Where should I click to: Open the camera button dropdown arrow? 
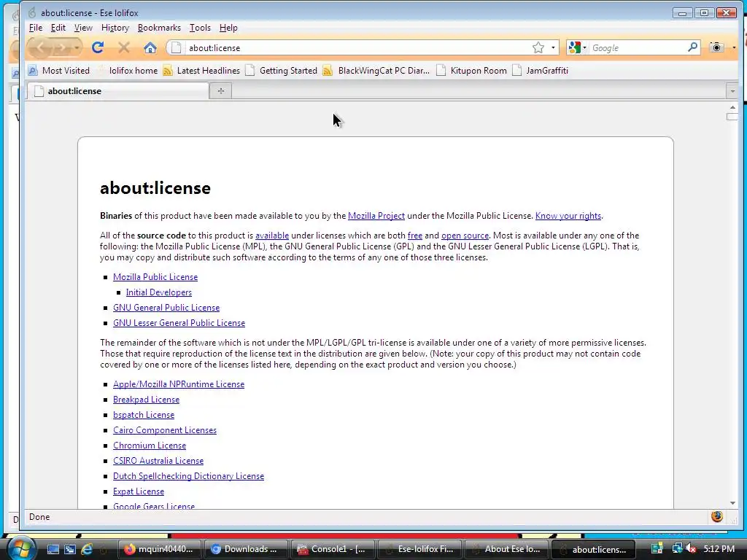click(734, 47)
